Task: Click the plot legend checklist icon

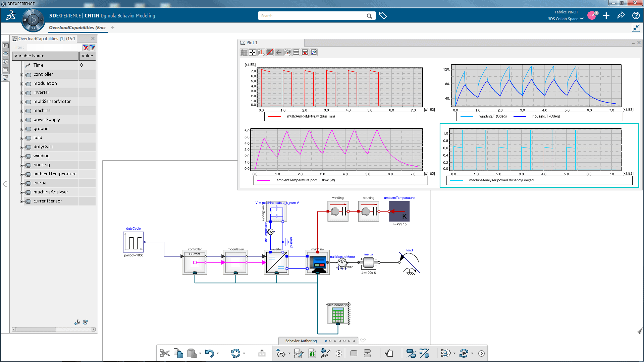Action: click(x=244, y=52)
